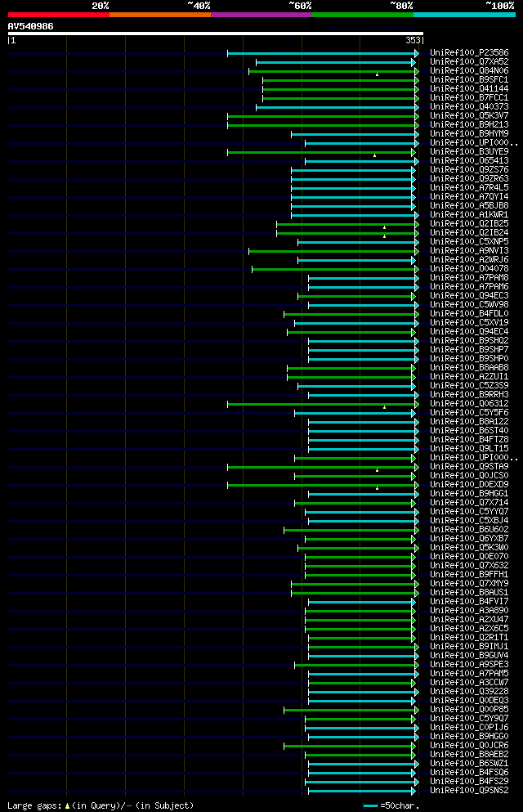The height and width of the screenshot is (812, 523).
Task: Open hit UniRef100_Q41144
Action: tap(469, 88)
